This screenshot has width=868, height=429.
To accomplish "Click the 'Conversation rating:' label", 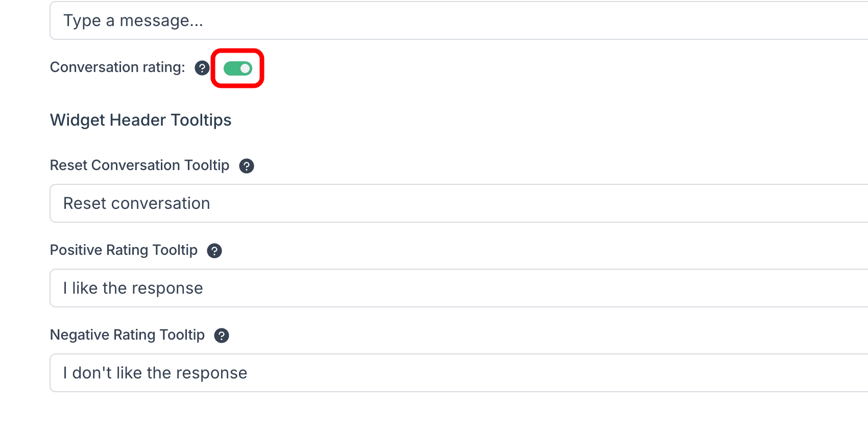I will [x=117, y=67].
